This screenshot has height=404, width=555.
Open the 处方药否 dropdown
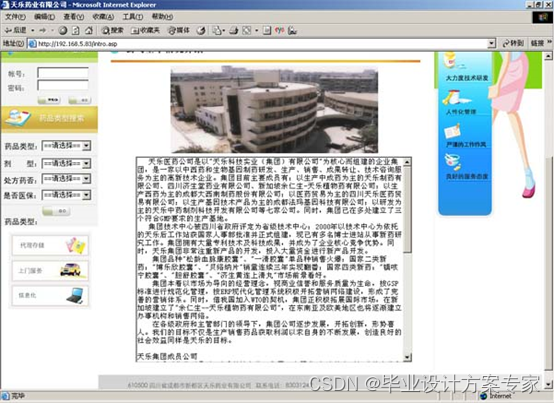coord(66,179)
